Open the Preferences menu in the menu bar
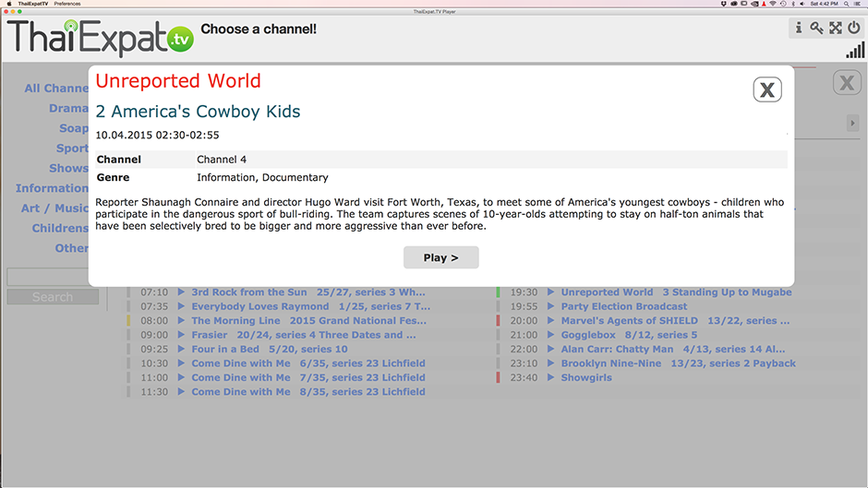Image resolution: width=868 pixels, height=488 pixels. [67, 4]
